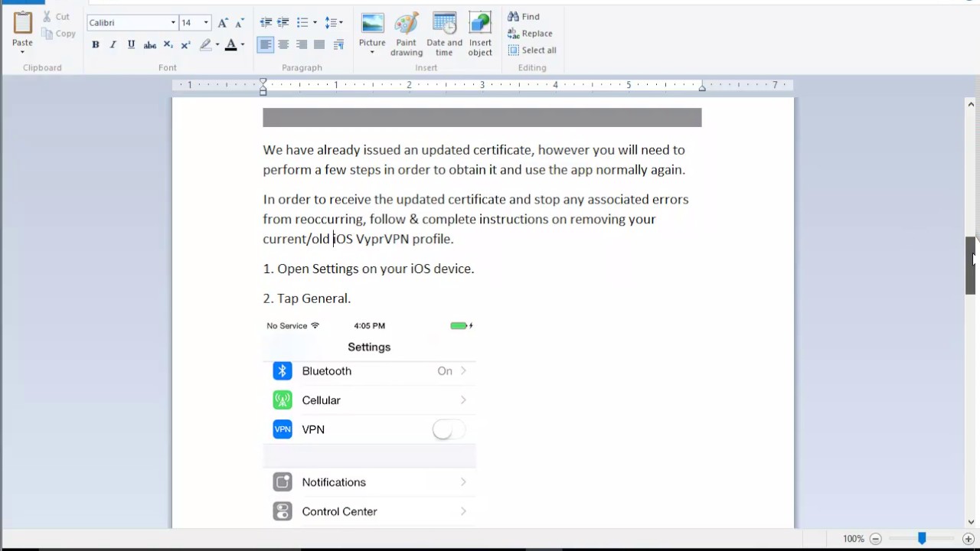Click the bullet list icon

pos(302,23)
